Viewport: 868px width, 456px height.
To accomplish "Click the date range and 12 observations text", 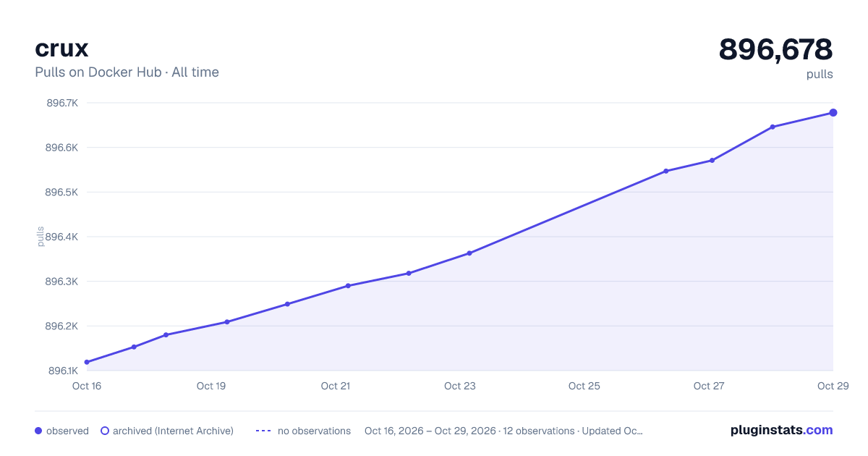I will pyautogui.click(x=503, y=431).
